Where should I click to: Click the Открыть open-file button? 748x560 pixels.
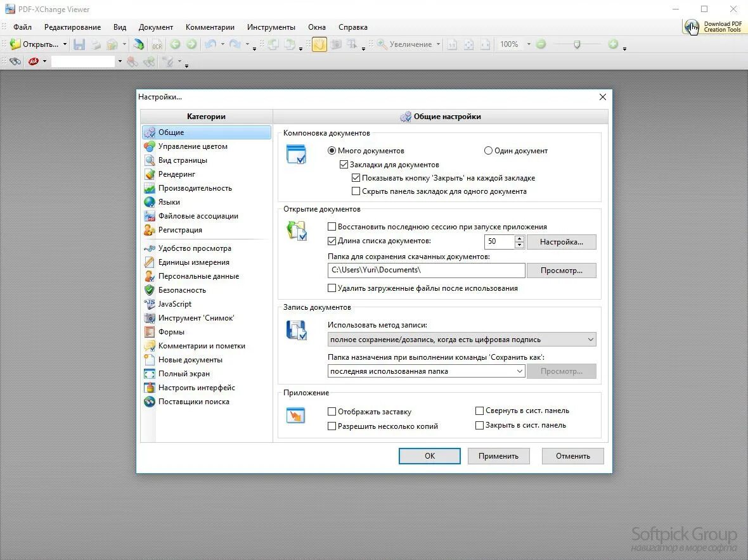(34, 44)
